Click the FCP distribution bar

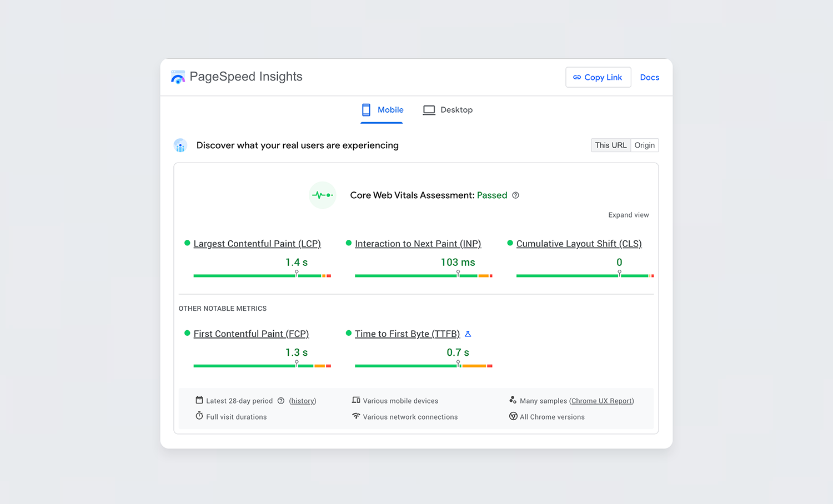tap(262, 366)
